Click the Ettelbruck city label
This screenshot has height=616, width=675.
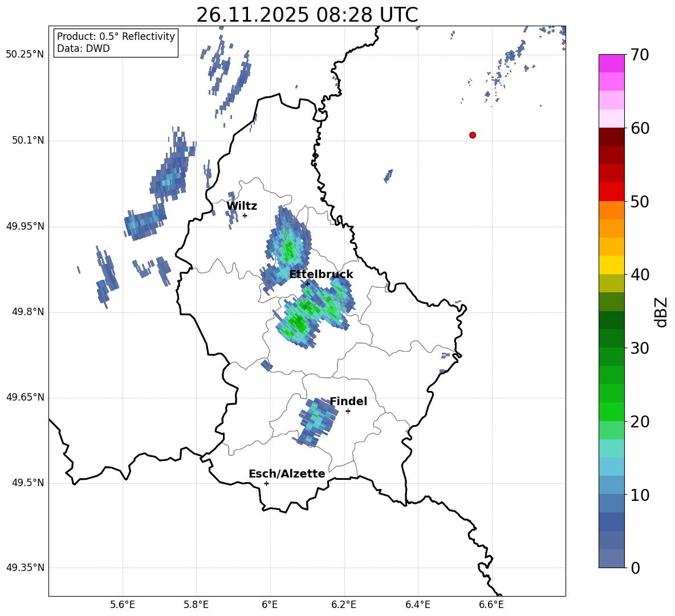pyautogui.click(x=321, y=275)
